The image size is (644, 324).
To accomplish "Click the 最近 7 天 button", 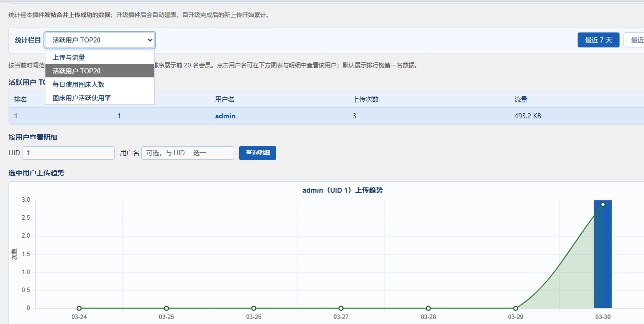I will click(x=598, y=40).
